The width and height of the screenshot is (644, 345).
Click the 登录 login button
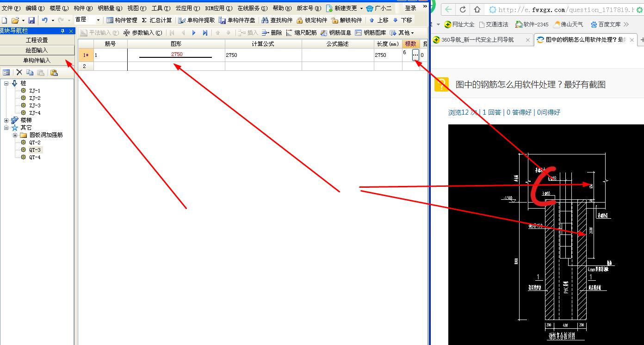[410, 8]
